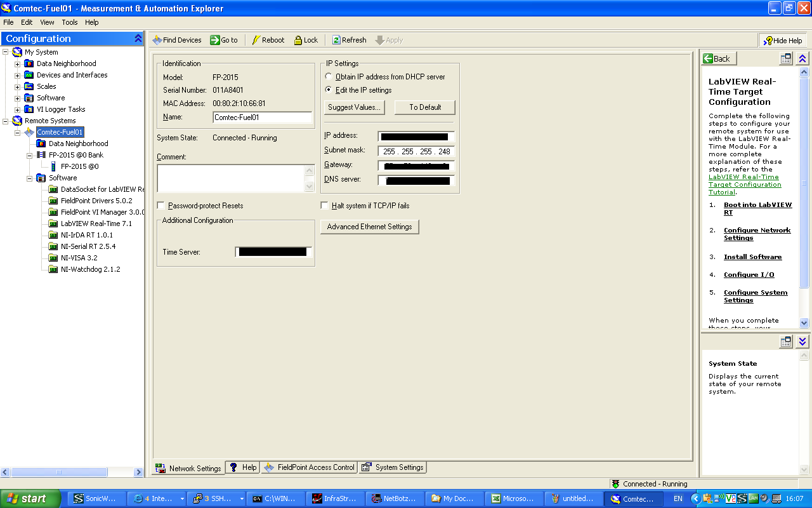The height and width of the screenshot is (508, 812).
Task: Open the Tools menu
Action: coord(70,22)
